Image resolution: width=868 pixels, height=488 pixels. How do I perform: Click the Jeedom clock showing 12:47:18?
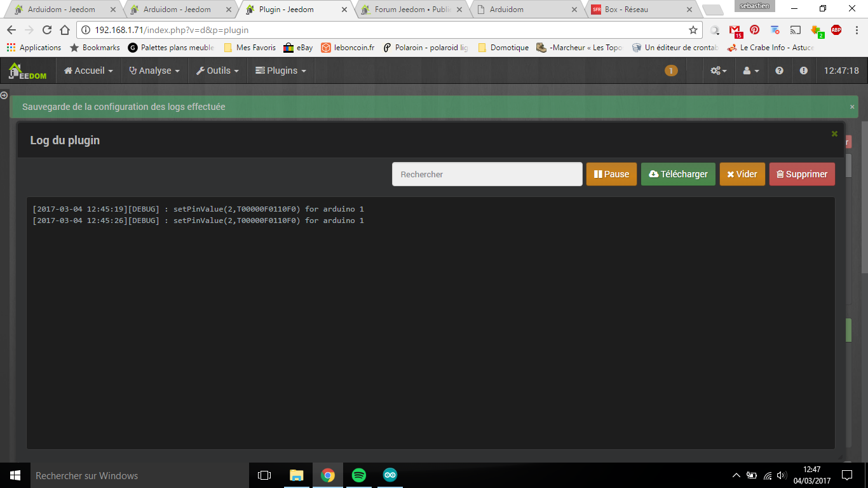841,71
